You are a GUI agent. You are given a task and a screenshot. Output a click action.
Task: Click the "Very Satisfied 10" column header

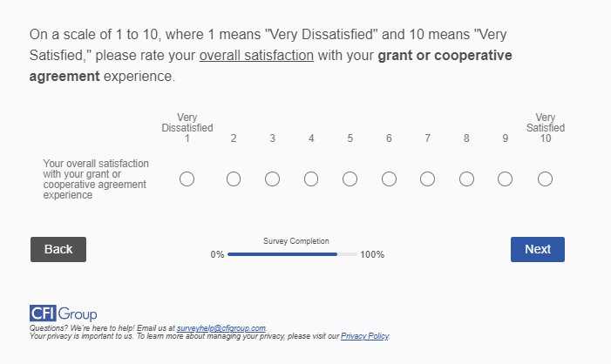tap(545, 128)
